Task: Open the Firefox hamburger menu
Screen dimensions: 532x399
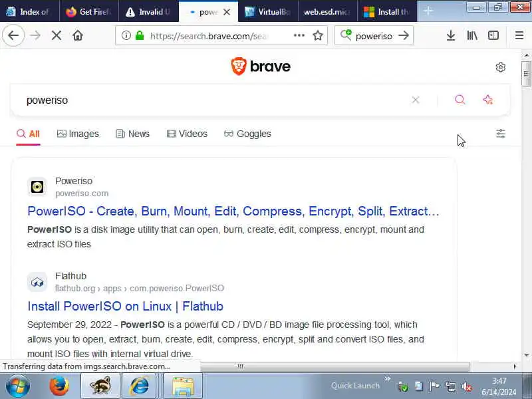Action: pyautogui.click(x=519, y=35)
